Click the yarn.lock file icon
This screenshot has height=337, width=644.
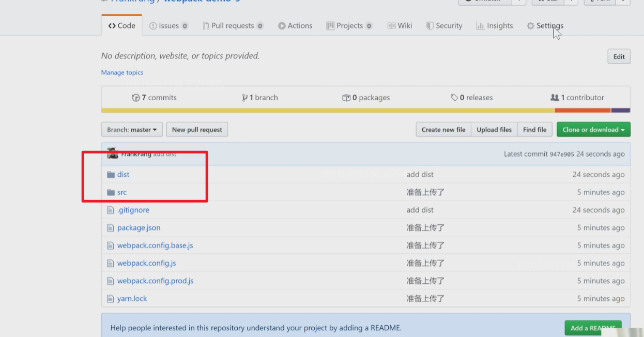pos(110,299)
